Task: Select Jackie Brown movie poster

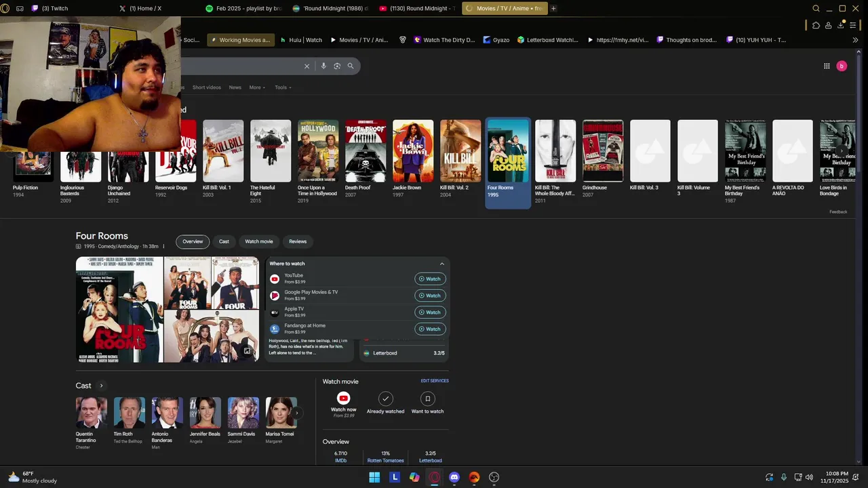Action: coord(413,151)
